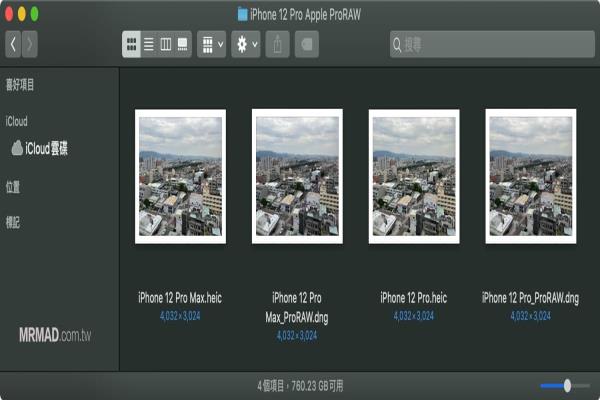Maximize the window with the green button

tap(34, 14)
